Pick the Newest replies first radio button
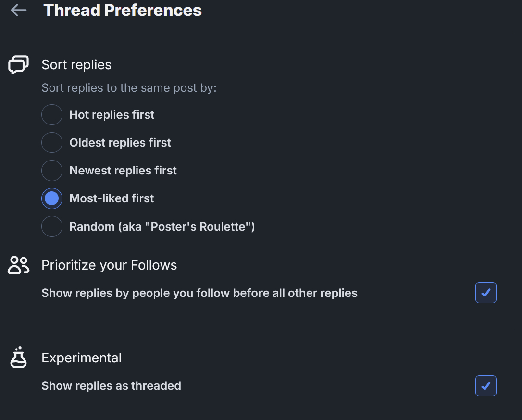The image size is (522, 420). (x=52, y=171)
